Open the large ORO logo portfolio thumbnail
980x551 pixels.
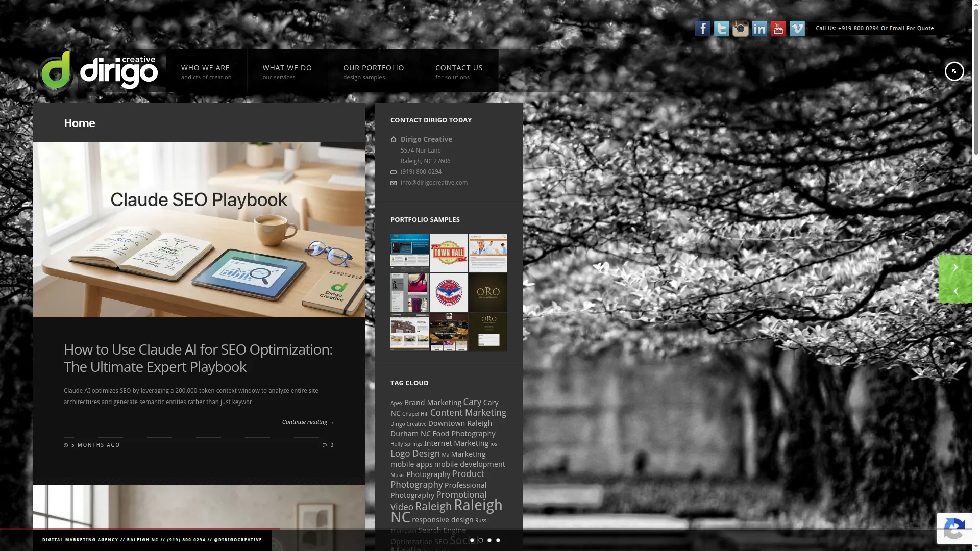point(488,292)
